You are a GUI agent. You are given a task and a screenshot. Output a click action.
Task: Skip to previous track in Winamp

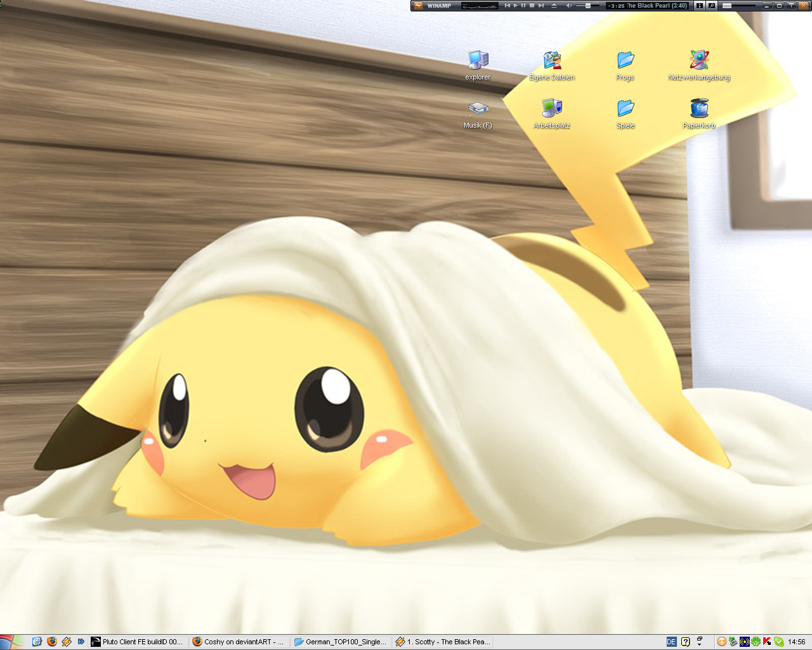[x=507, y=6]
